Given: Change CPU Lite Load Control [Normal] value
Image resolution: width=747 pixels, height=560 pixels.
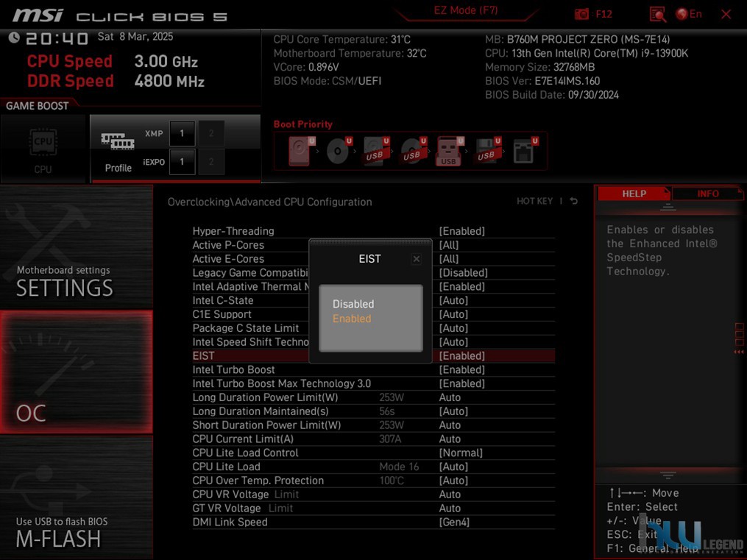Looking at the screenshot, I should [x=461, y=453].
